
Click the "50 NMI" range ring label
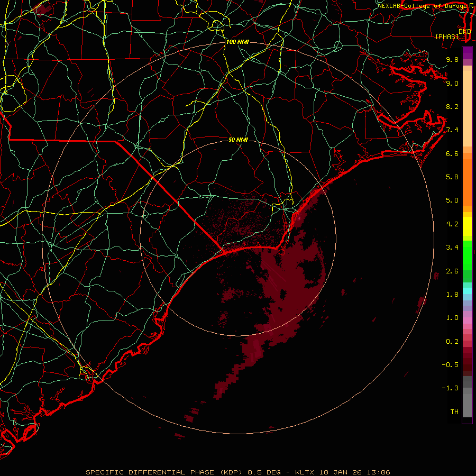coord(238,140)
